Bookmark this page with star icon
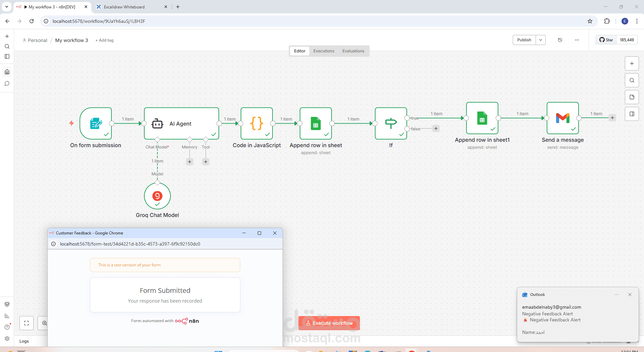 590,21
